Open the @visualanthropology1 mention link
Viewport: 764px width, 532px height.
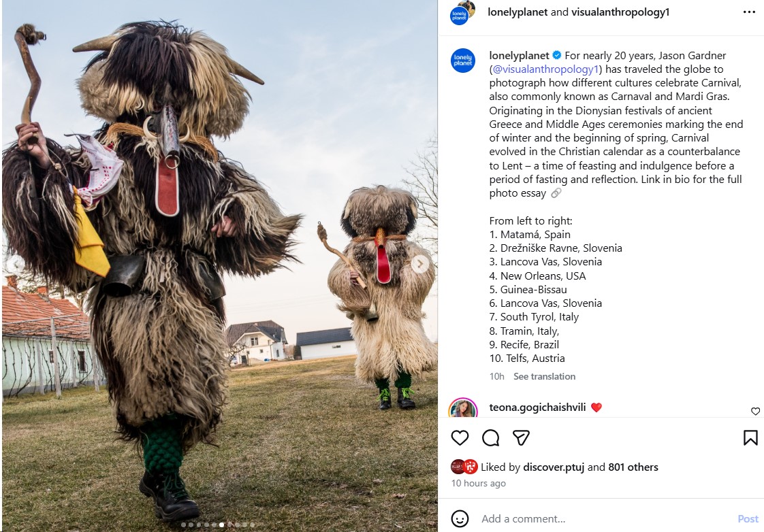[545, 69]
